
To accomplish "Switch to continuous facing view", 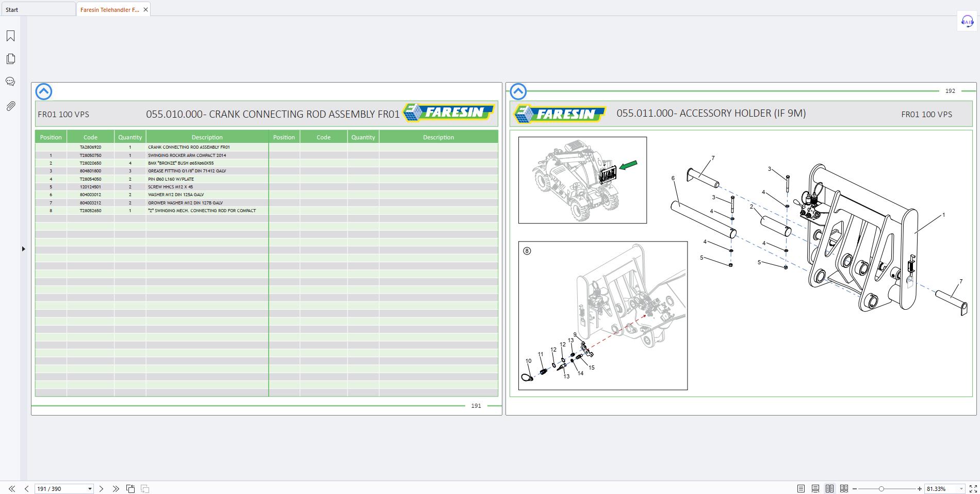I will pyautogui.click(x=844, y=488).
